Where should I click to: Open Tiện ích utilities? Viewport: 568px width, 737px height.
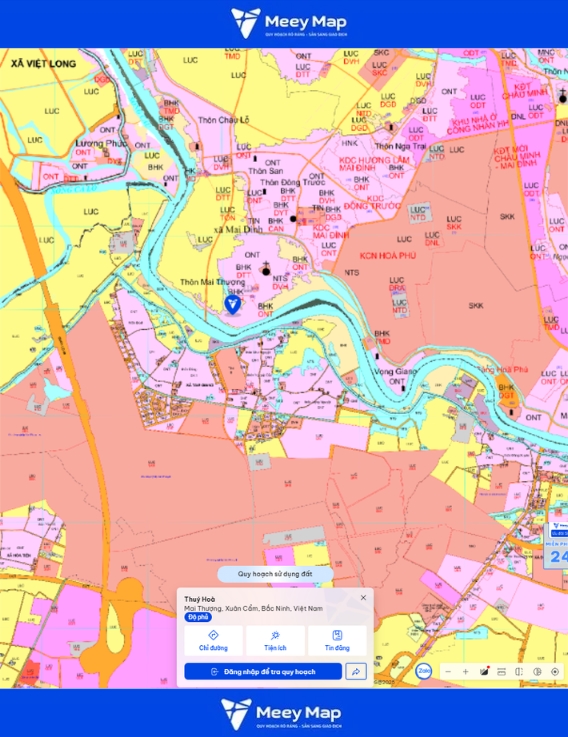tap(275, 641)
